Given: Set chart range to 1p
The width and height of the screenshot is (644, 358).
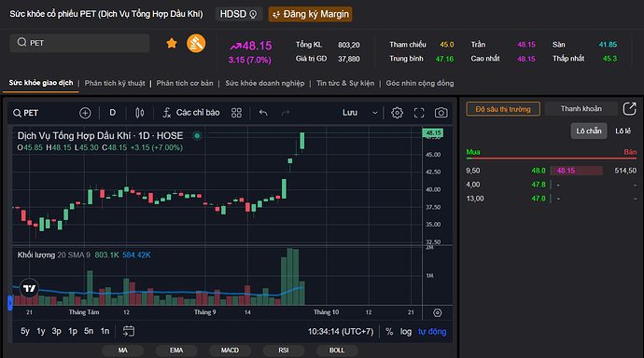Looking at the screenshot, I should [73, 331].
